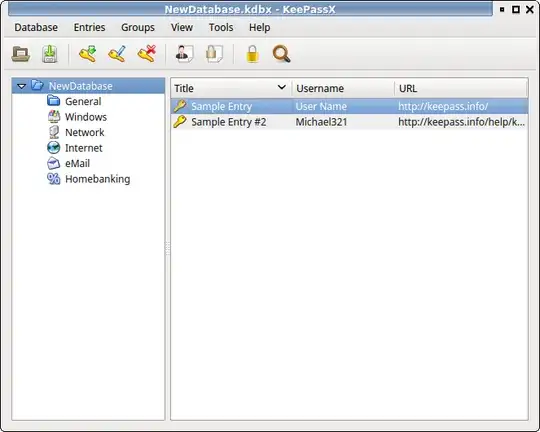The width and height of the screenshot is (540, 432).
Task: Click key icon of Sample Entry
Action: pyautogui.click(x=180, y=106)
